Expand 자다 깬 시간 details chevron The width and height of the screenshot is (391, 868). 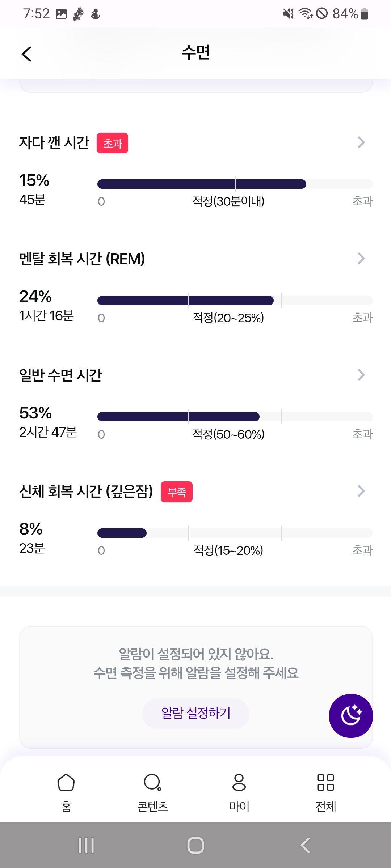tap(361, 142)
